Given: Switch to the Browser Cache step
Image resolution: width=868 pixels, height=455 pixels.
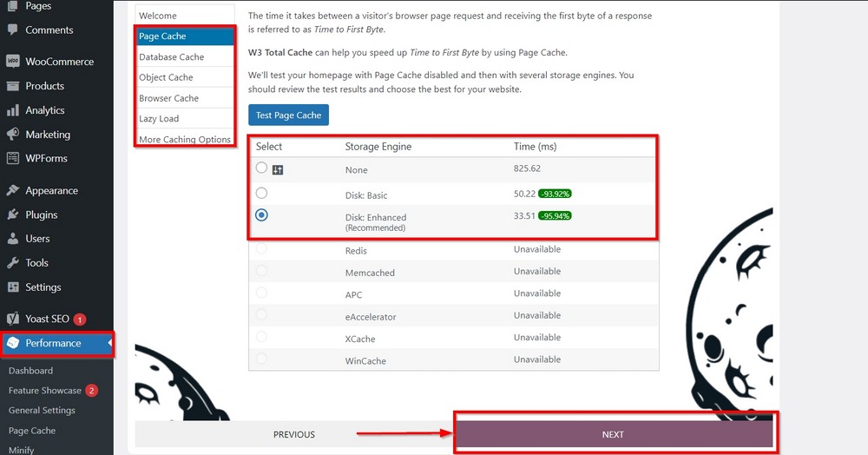Looking at the screenshot, I should click(185, 98).
